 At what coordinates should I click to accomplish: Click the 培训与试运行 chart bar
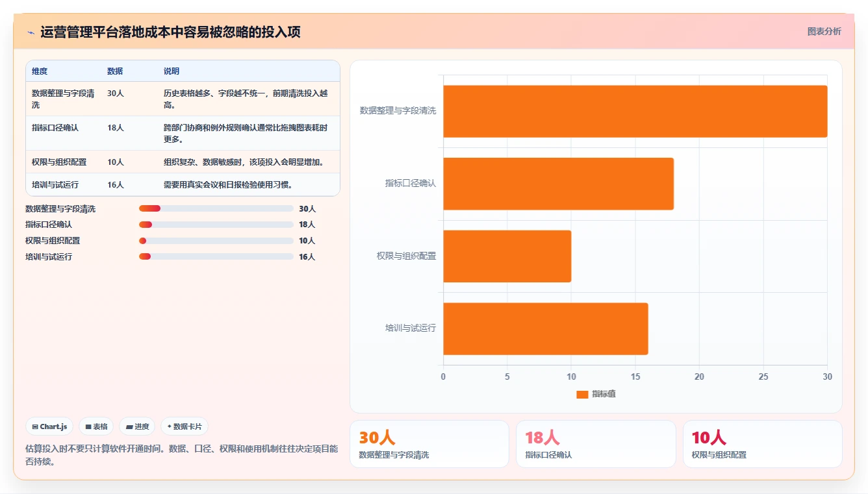(546, 328)
